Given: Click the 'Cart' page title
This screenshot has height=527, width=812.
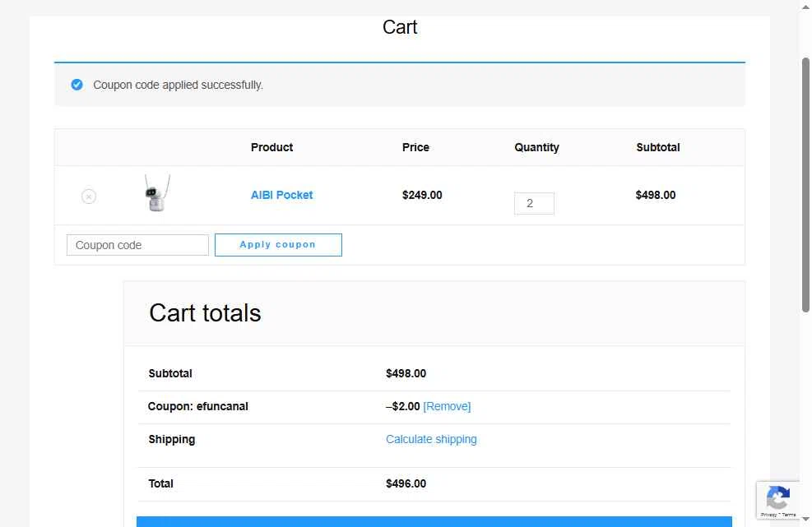Looking at the screenshot, I should (x=400, y=27).
